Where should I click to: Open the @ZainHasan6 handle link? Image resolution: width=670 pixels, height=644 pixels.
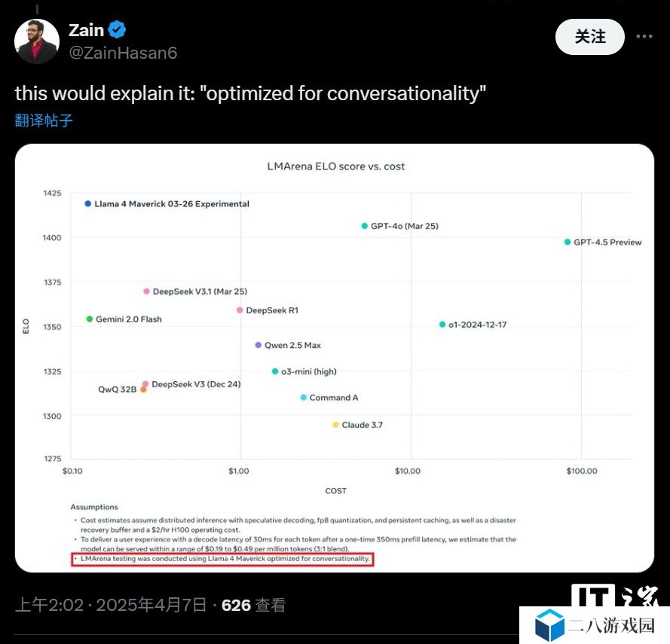click(123, 53)
